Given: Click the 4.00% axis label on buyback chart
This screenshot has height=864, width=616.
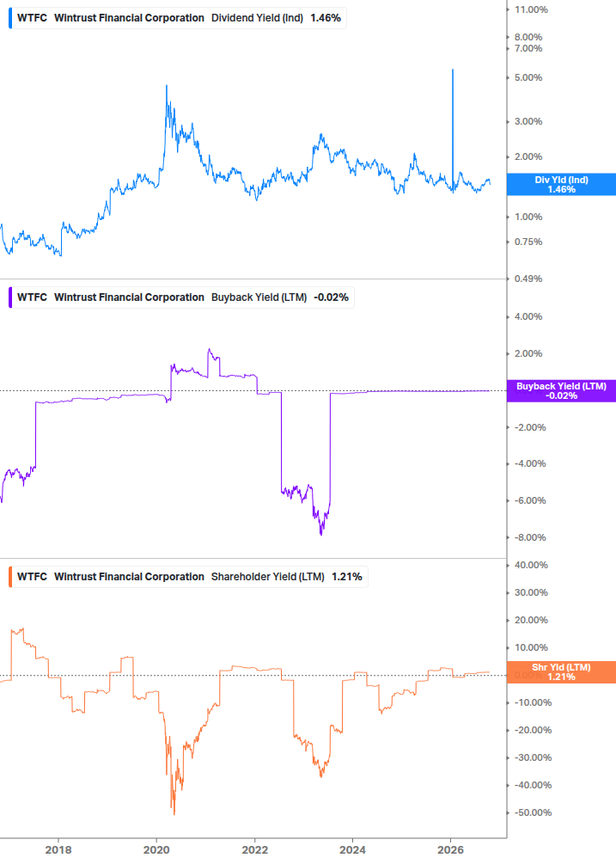Looking at the screenshot, I should point(528,317).
